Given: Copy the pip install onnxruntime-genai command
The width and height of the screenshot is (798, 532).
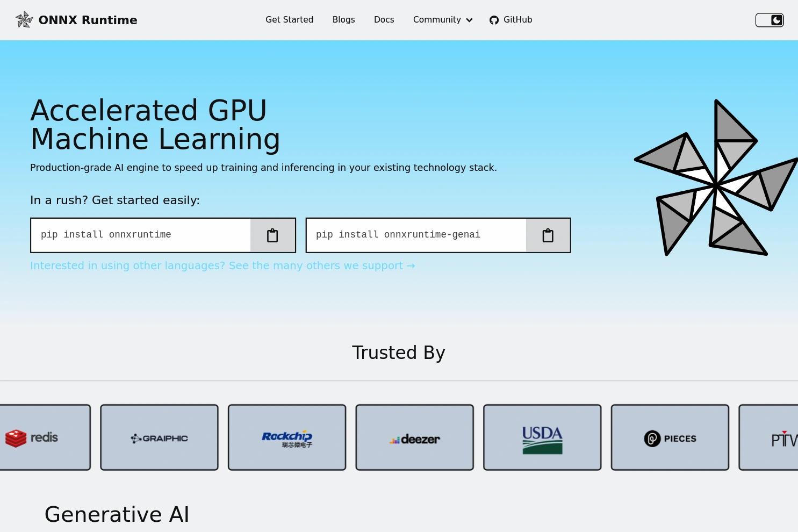Looking at the screenshot, I should [x=548, y=235].
